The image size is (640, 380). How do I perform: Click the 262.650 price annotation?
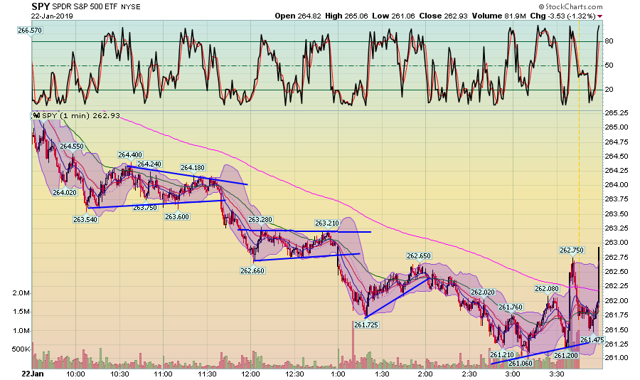click(x=418, y=256)
